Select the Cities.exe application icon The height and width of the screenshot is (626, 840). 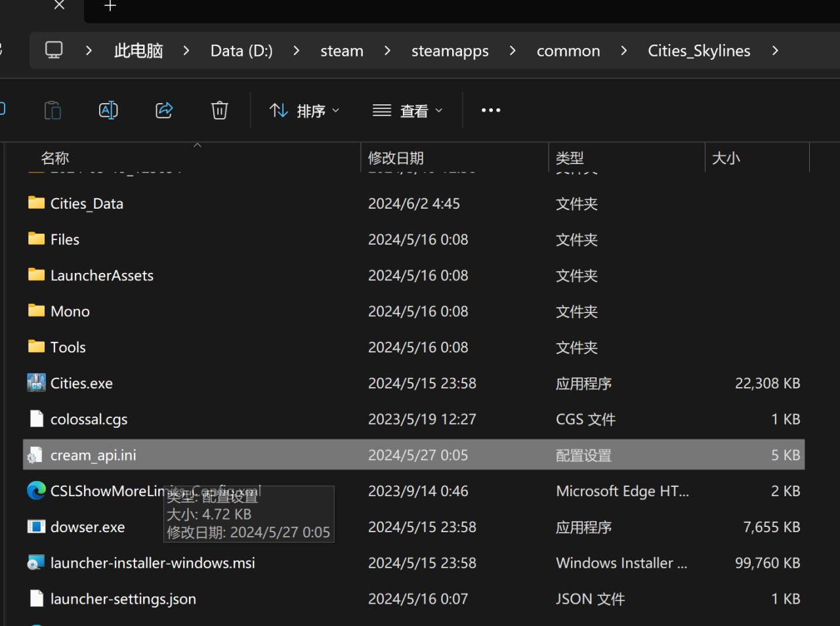(x=37, y=383)
